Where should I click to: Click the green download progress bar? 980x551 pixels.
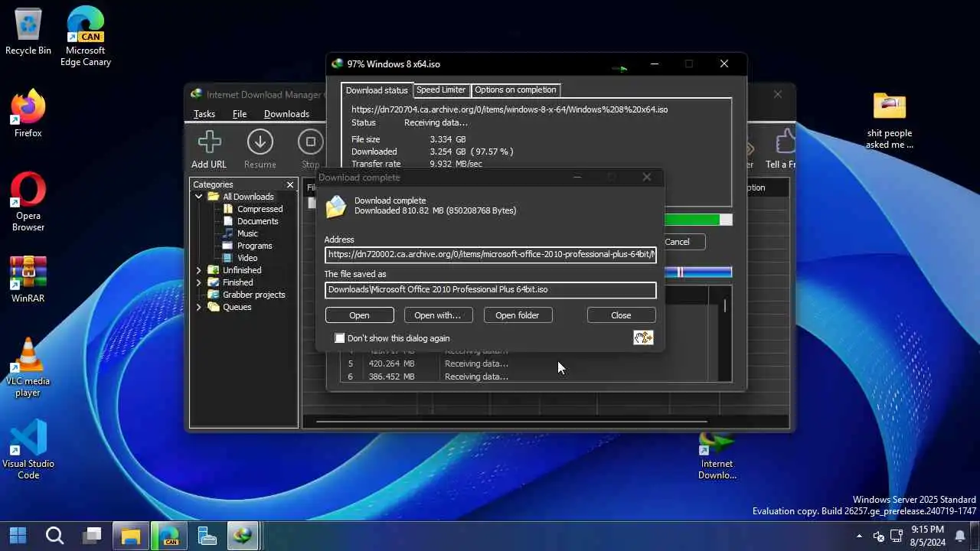point(697,220)
